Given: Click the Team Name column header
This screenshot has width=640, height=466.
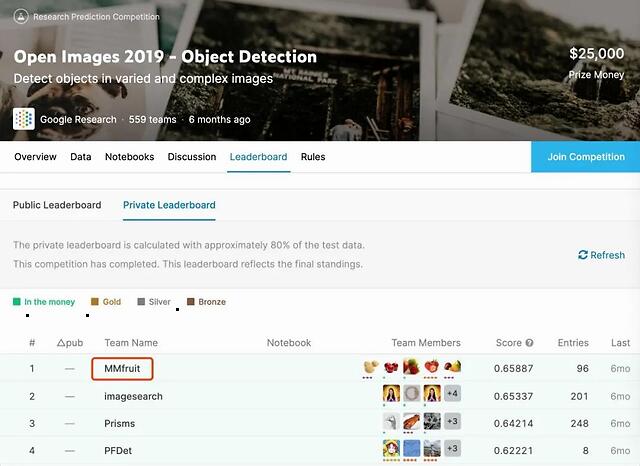Looking at the screenshot, I should [131, 343].
